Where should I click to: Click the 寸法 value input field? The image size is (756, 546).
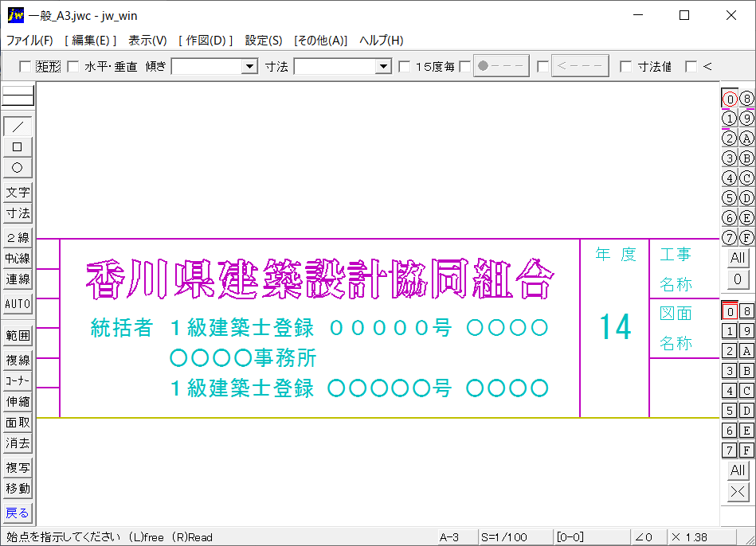(x=335, y=67)
